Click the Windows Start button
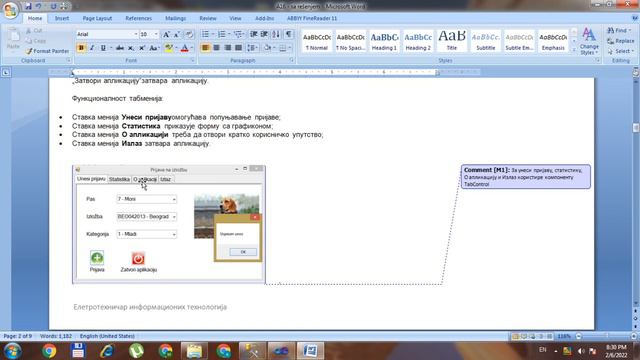640x360 pixels. click(12, 351)
